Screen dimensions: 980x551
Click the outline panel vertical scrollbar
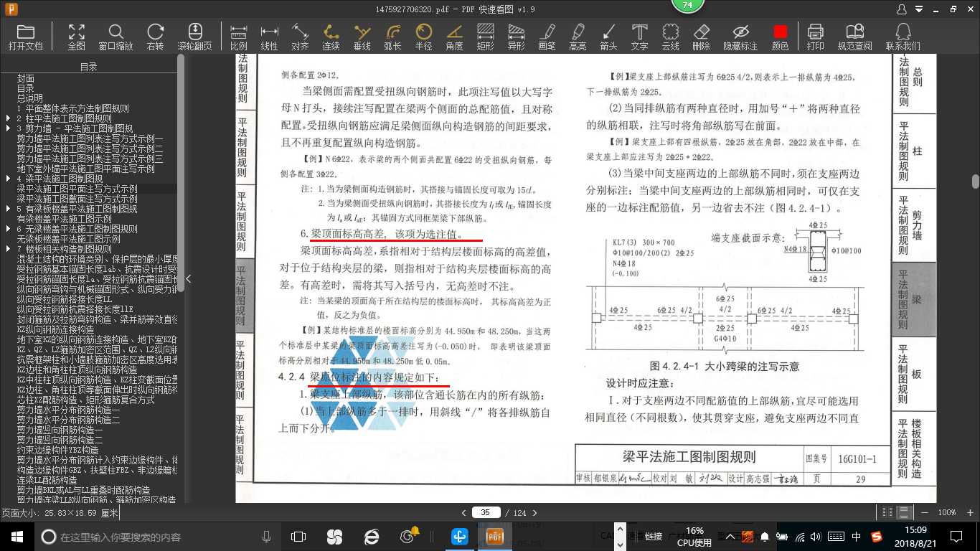click(x=181, y=172)
